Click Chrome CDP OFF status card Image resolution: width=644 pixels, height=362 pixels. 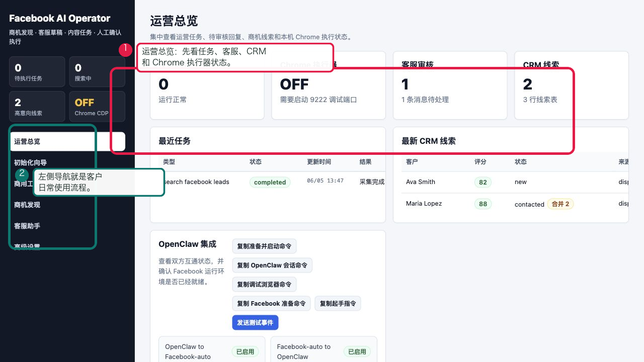coord(97,106)
